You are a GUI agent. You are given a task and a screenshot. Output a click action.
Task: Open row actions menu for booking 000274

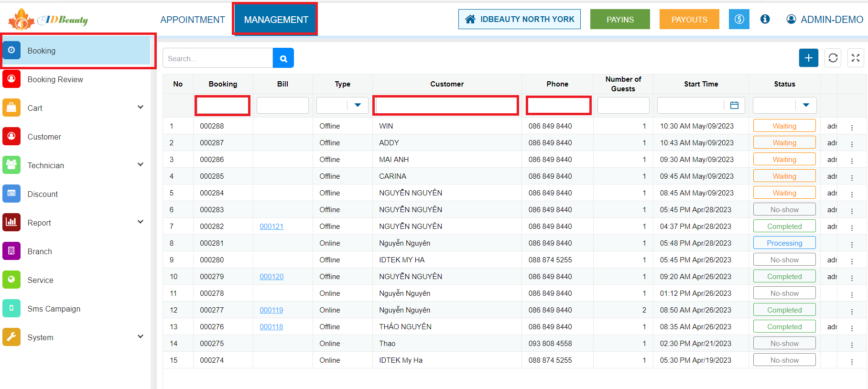[852, 362]
